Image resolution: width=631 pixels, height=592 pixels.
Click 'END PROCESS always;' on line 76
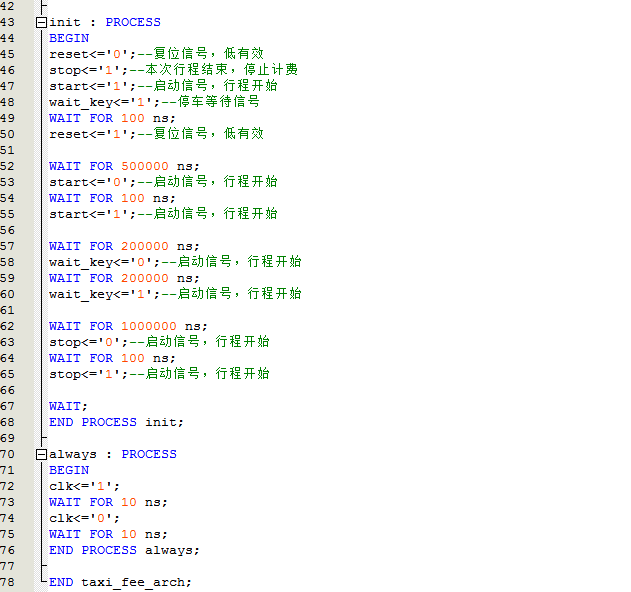[x=124, y=551]
